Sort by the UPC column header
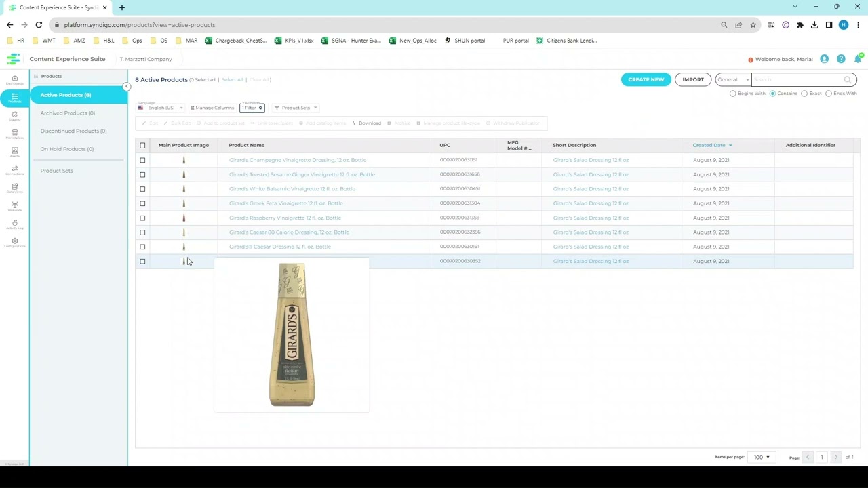 tap(445, 145)
